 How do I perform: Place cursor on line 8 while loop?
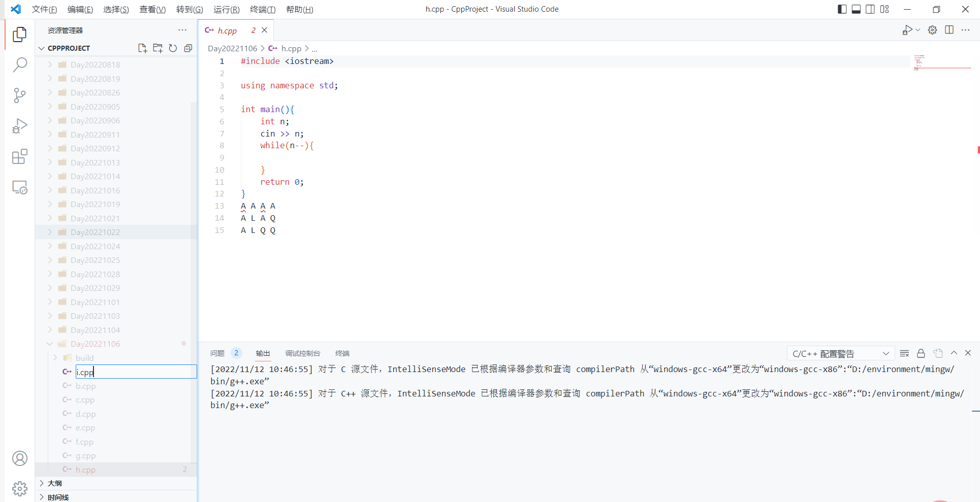287,146
